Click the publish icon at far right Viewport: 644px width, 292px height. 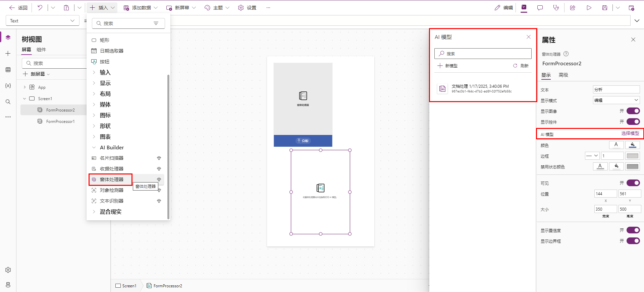tap(631, 8)
